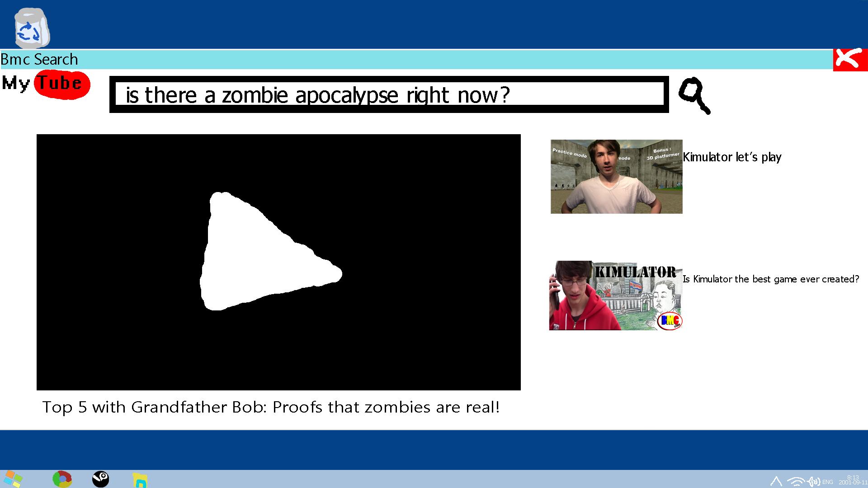The image size is (868, 488).
Task: Click the MyTube logo
Action: click(x=46, y=84)
